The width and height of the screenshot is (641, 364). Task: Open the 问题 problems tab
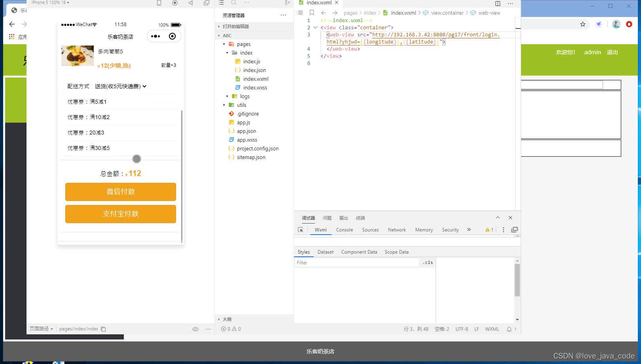tap(327, 218)
